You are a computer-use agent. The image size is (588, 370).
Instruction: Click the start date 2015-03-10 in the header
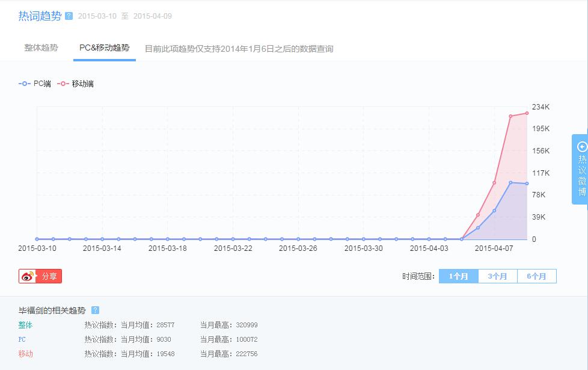97,16
